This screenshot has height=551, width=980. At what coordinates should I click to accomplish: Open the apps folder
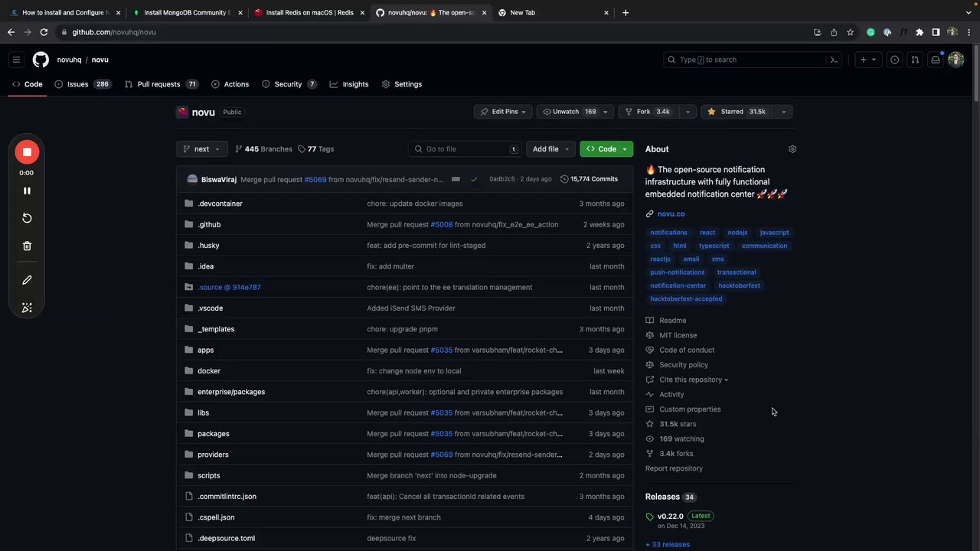[205, 350]
